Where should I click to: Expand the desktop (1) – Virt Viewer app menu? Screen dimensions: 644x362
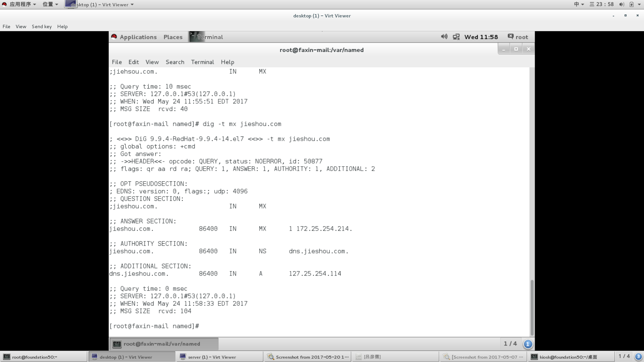point(100,4)
